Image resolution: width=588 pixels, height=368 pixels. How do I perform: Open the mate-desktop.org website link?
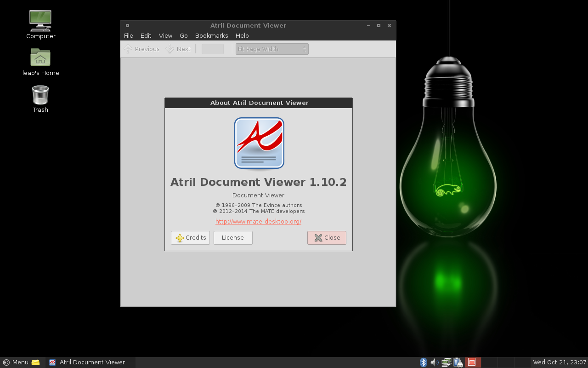pyautogui.click(x=258, y=222)
